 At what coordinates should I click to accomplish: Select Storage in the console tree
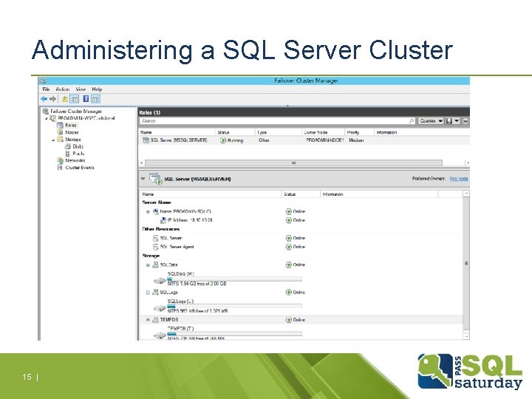pos(73,140)
